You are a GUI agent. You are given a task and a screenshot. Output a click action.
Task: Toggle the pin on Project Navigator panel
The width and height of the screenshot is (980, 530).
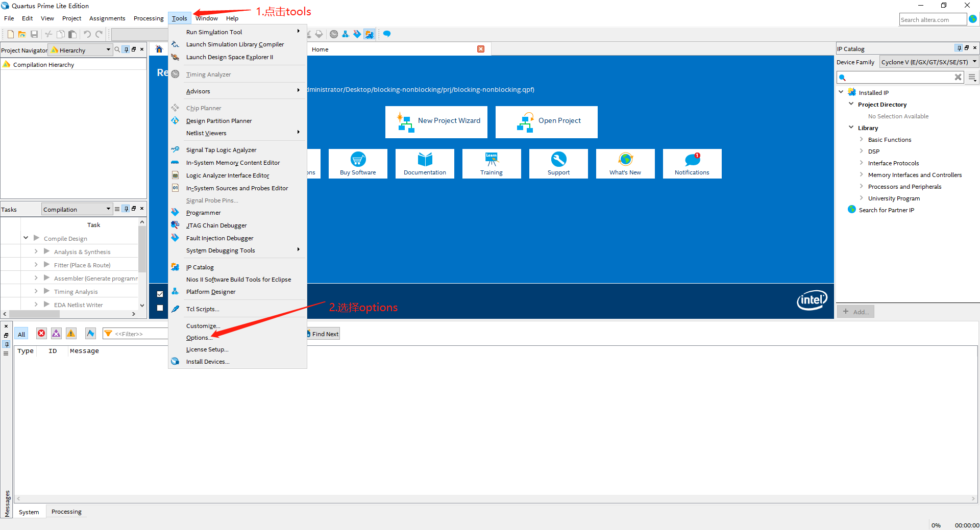[x=126, y=49]
